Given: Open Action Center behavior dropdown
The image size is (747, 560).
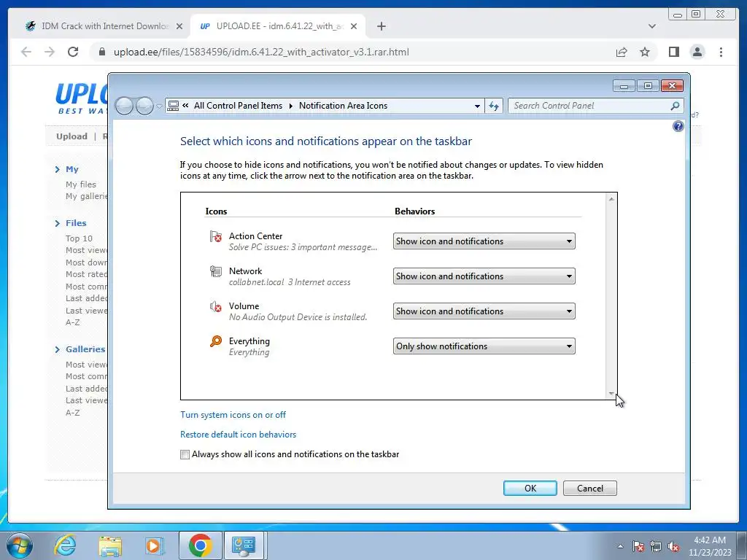Looking at the screenshot, I should (484, 241).
